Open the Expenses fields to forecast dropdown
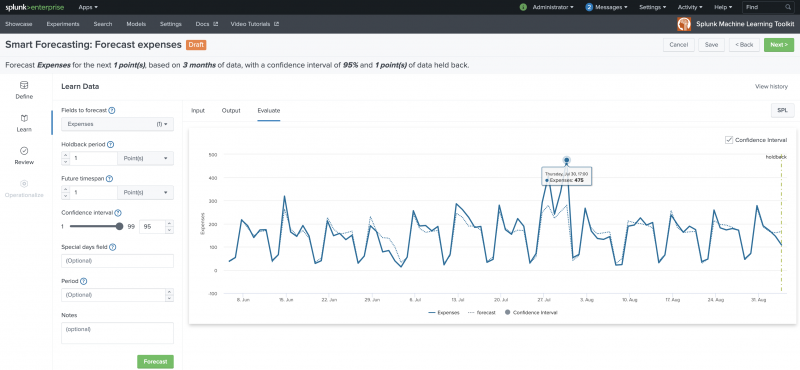The height and width of the screenshot is (370, 800). coord(117,124)
